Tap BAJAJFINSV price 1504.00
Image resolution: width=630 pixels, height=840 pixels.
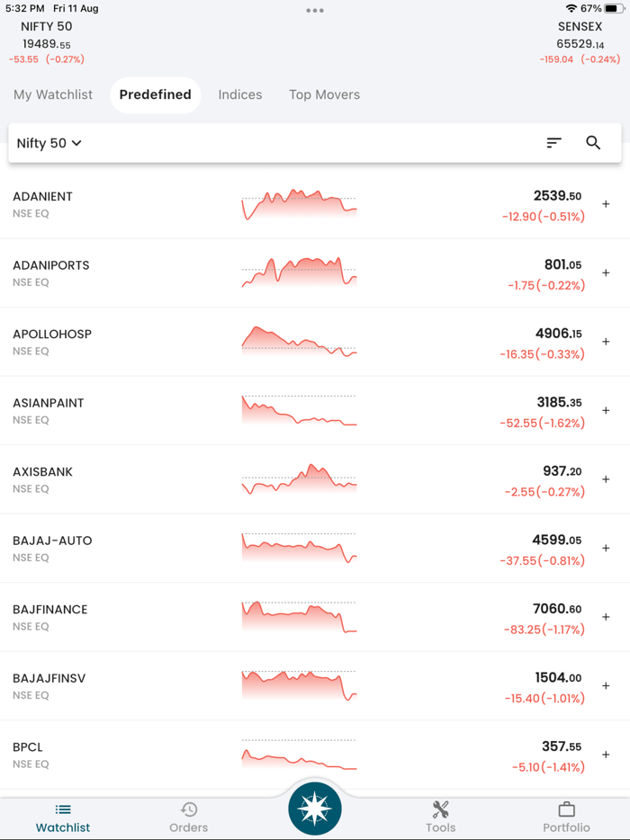558,678
